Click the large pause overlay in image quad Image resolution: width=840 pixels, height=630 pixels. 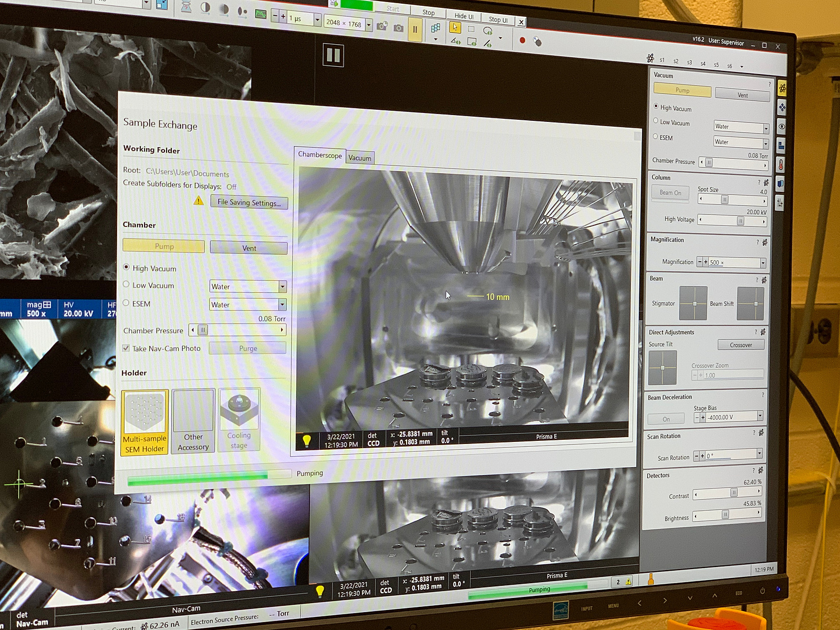point(333,55)
